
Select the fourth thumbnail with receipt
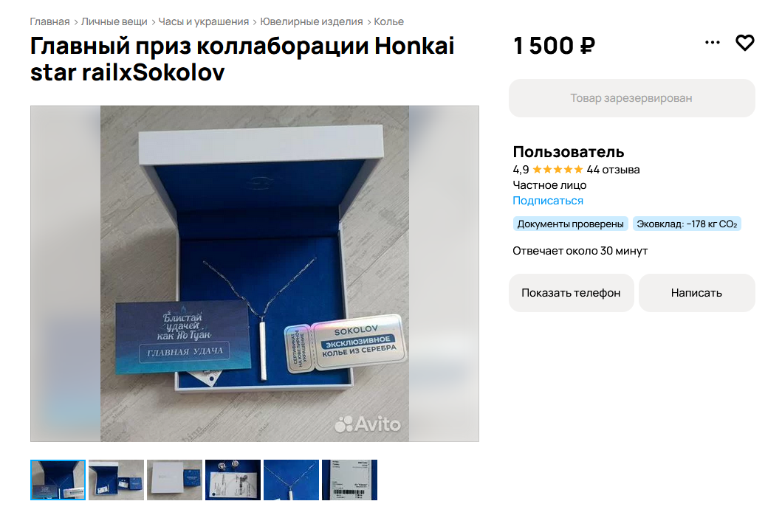pyautogui.click(x=233, y=480)
